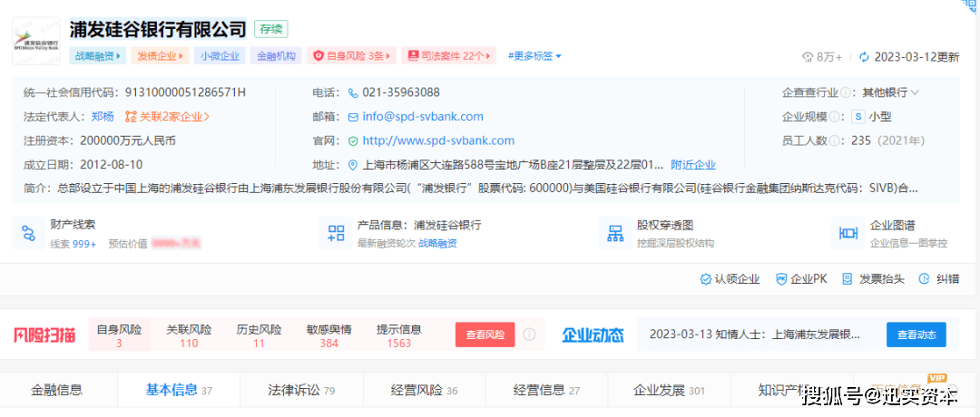This screenshot has width=980, height=417.
Task: Expand the 更多标签 dropdown
Action: tap(534, 56)
